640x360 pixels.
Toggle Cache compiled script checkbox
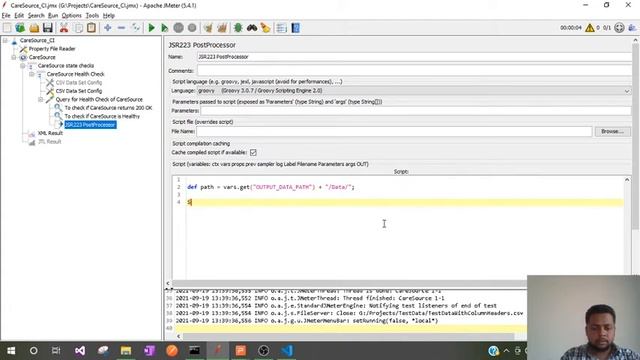[253, 152]
